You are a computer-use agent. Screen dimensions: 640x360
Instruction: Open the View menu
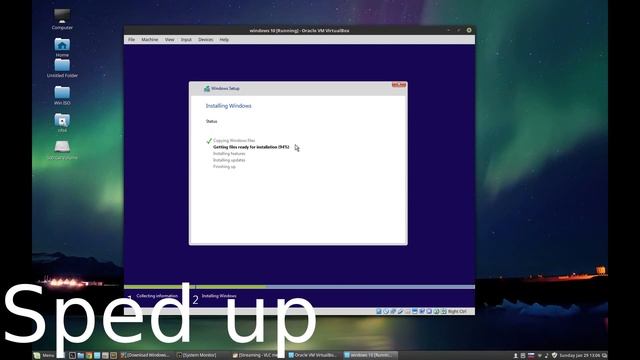coord(169,40)
